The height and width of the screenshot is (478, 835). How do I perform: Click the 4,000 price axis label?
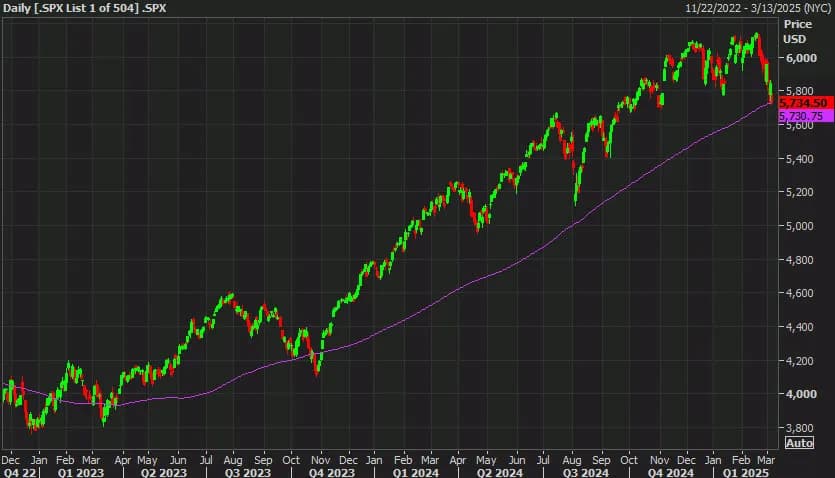pyautogui.click(x=799, y=394)
